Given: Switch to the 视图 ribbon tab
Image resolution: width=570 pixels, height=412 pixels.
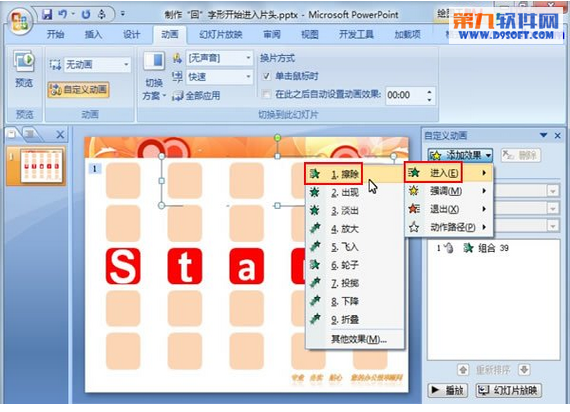Looking at the screenshot, I should (310, 35).
